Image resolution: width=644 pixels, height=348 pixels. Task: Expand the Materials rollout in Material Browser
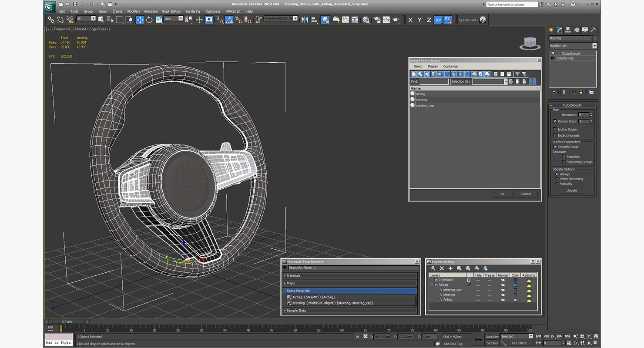point(293,276)
